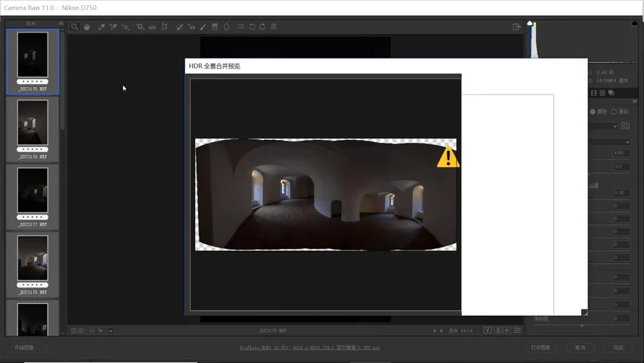
Task: Select the black and white radio button
Action: [614, 111]
